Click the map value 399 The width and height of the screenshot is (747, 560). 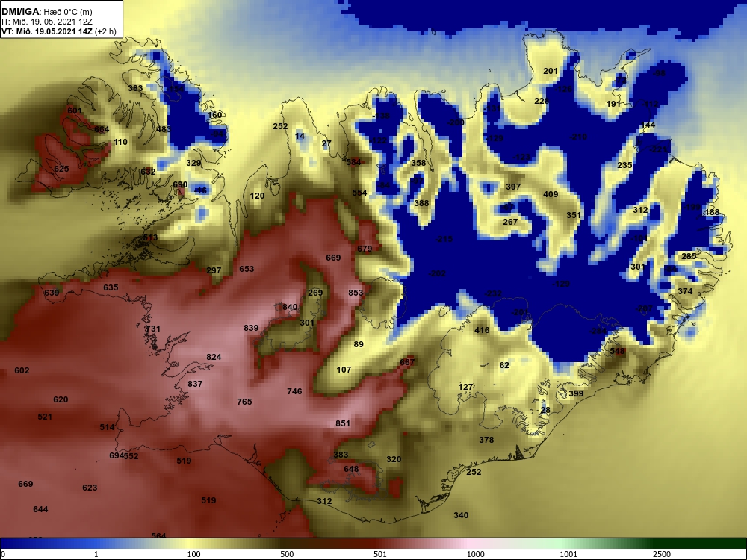tap(576, 393)
